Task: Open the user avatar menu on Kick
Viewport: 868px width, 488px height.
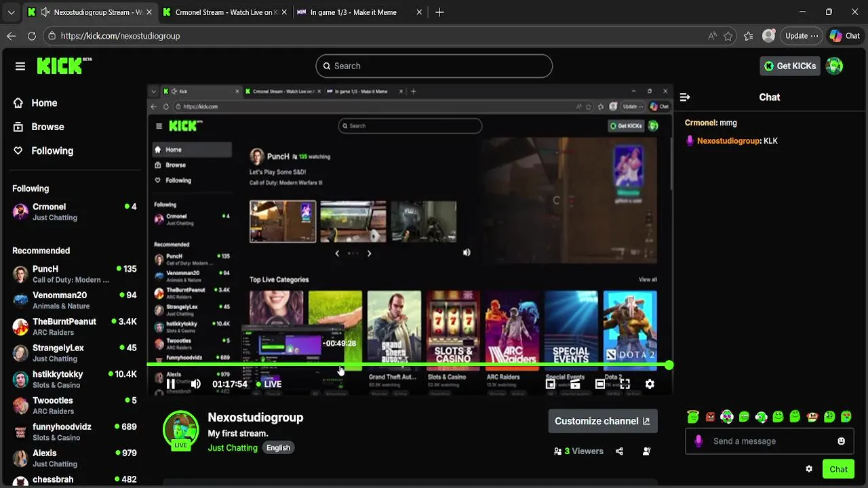Action: pyautogui.click(x=835, y=66)
